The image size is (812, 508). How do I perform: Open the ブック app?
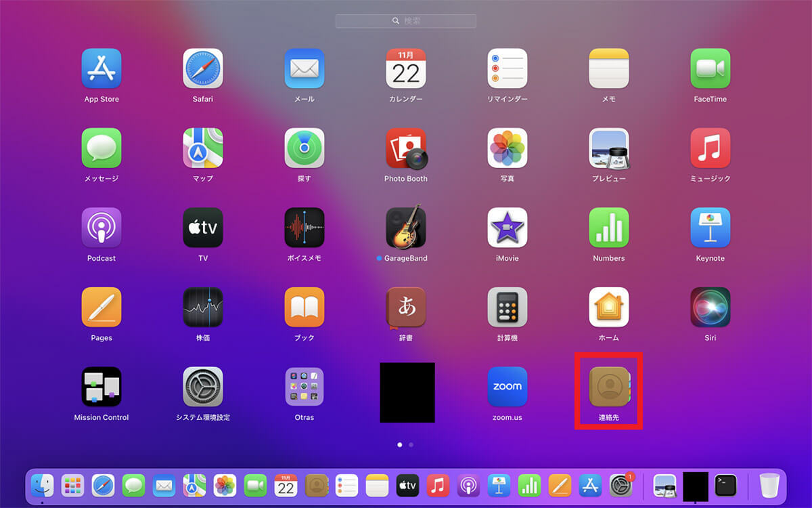[304, 307]
